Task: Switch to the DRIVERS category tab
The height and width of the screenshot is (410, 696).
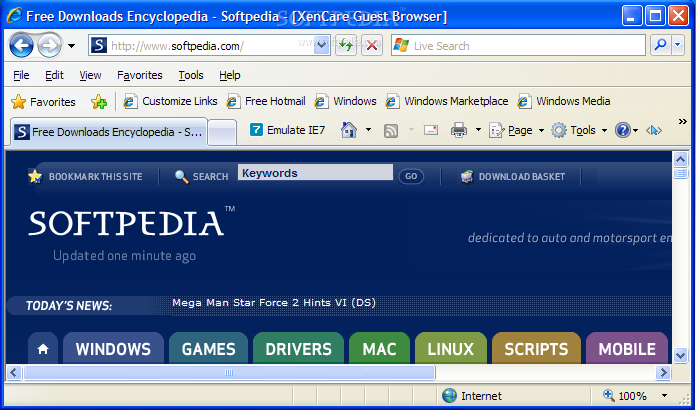Action: 298,348
